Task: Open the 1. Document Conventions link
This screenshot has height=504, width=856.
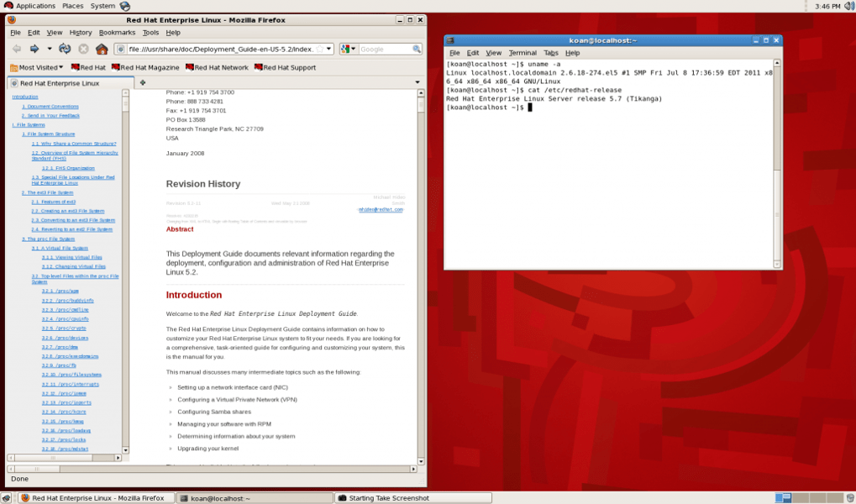Action: (50, 107)
